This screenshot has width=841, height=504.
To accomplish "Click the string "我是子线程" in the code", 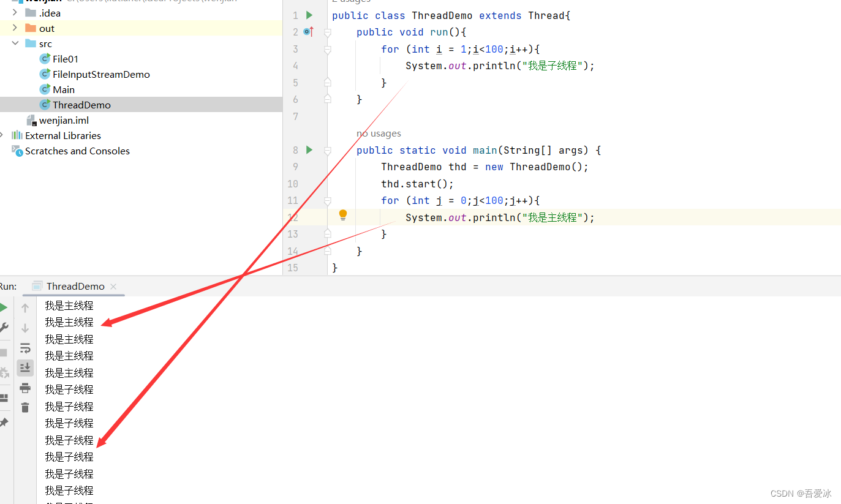I will coord(552,66).
